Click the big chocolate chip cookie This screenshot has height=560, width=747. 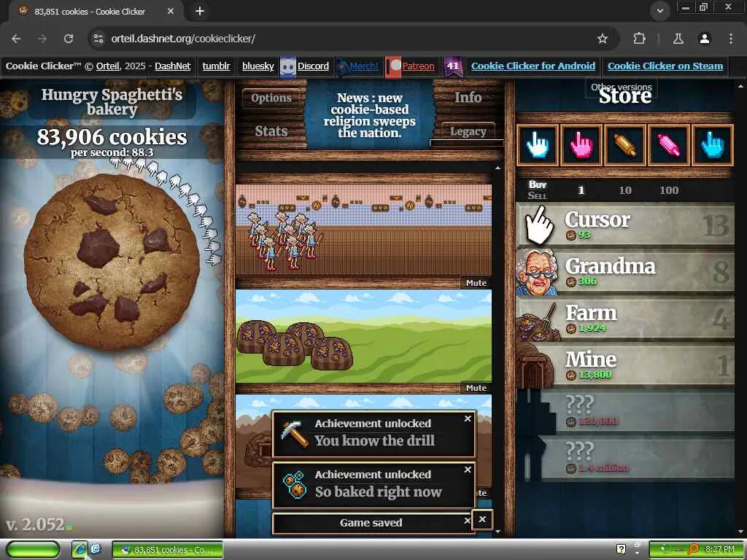(x=112, y=262)
